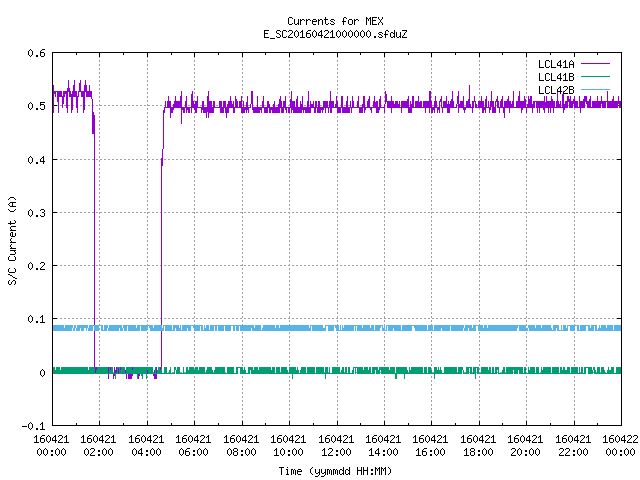Image resolution: width=640 pixels, height=480 pixels.
Task: Click the LCL41A legend label
Action: [556, 64]
